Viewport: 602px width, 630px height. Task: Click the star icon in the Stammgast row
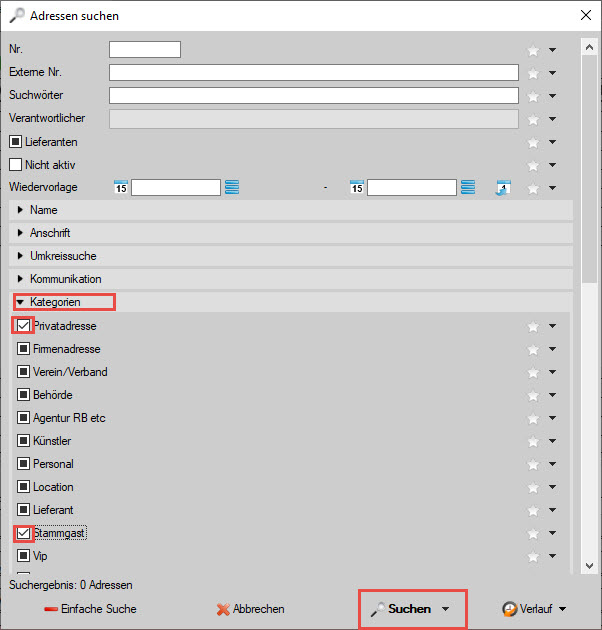pos(534,534)
